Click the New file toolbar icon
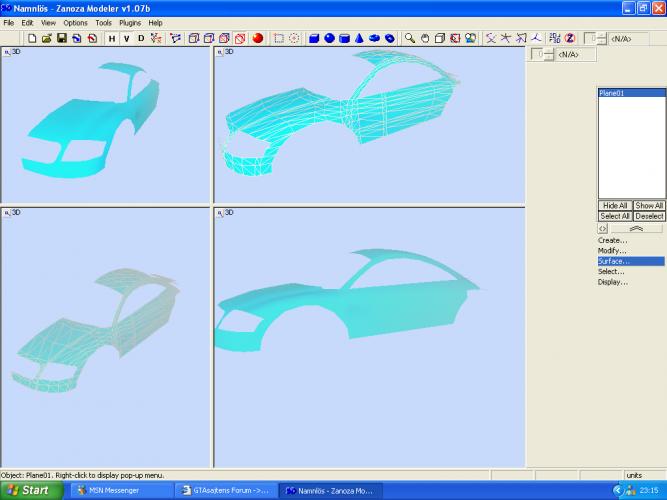The image size is (667, 500). pyautogui.click(x=33, y=38)
